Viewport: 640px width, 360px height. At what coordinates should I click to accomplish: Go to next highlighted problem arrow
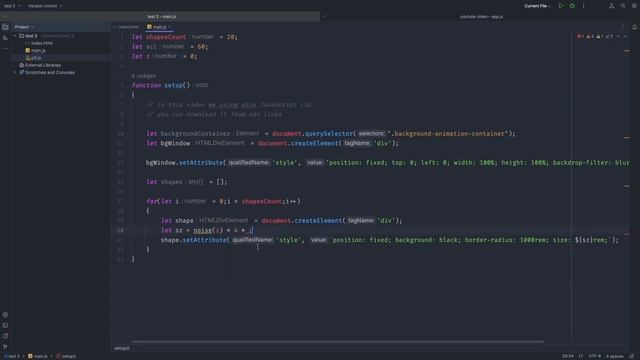[625, 37]
